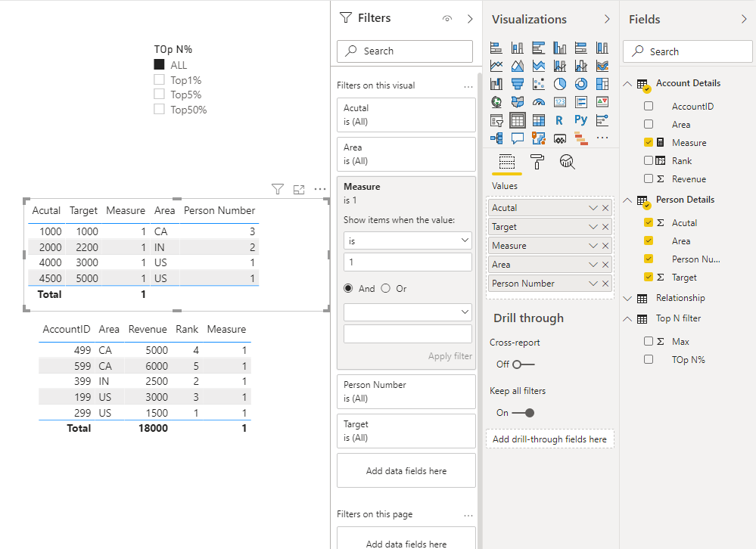
Task: Open the Person Number value dropdown arrow
Action: tap(593, 284)
